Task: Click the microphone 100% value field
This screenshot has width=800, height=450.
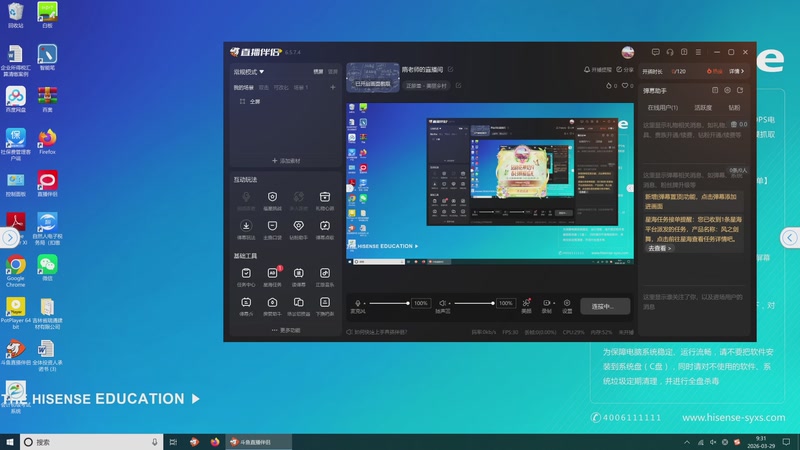Action: click(420, 303)
